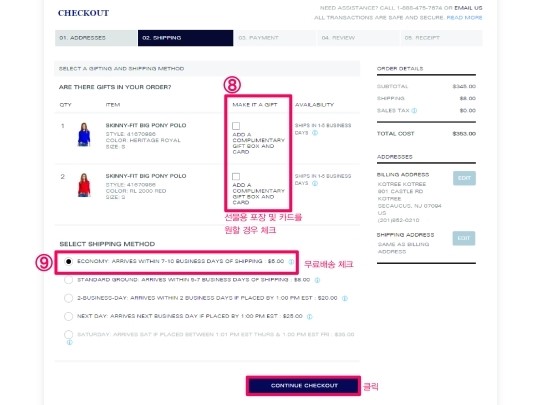
Task: Open info icon for 2-Business-Day shipping
Action: coord(345,298)
